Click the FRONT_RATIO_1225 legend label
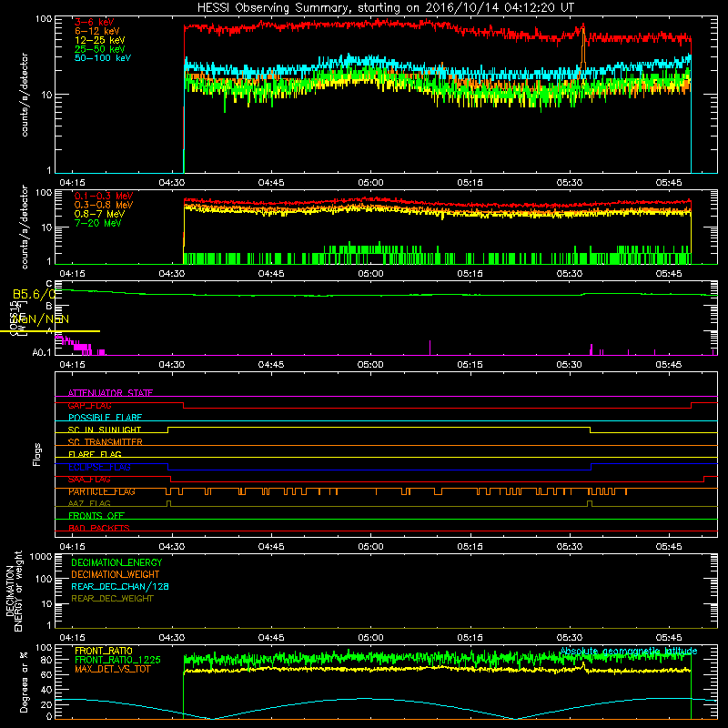Viewport: 728px width, 728px height. (x=117, y=660)
